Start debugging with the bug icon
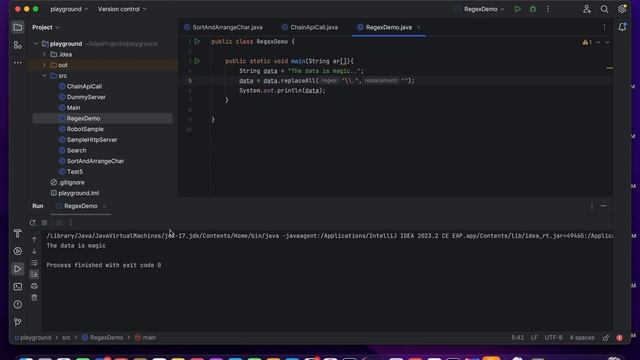Screen dimensions: 640x360 (x=533, y=9)
